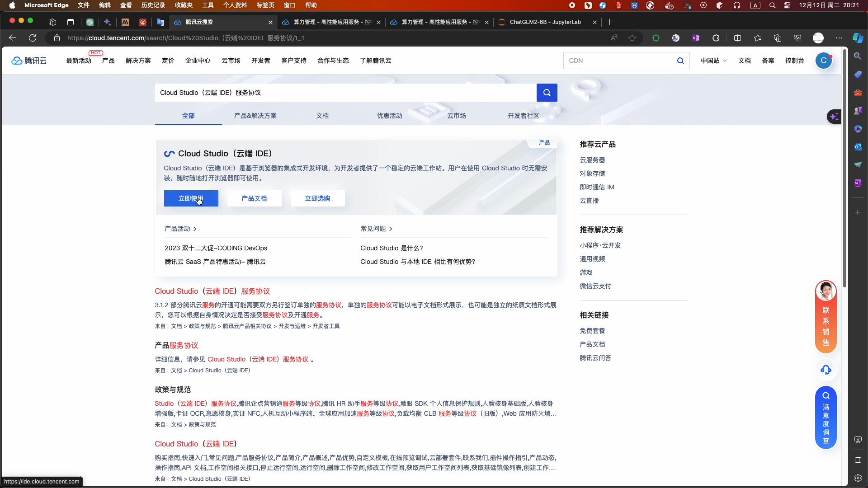Click the Tencent Cloud logo

[29, 61]
